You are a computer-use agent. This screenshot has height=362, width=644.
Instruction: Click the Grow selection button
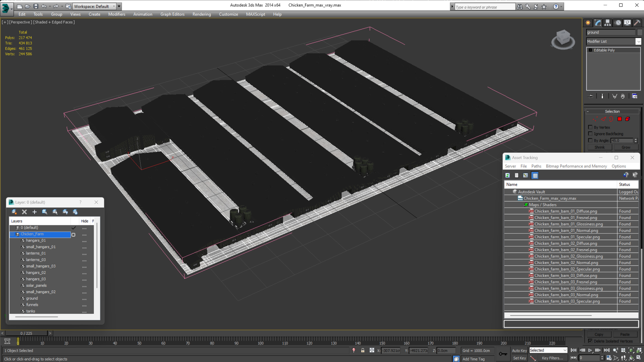626,147
